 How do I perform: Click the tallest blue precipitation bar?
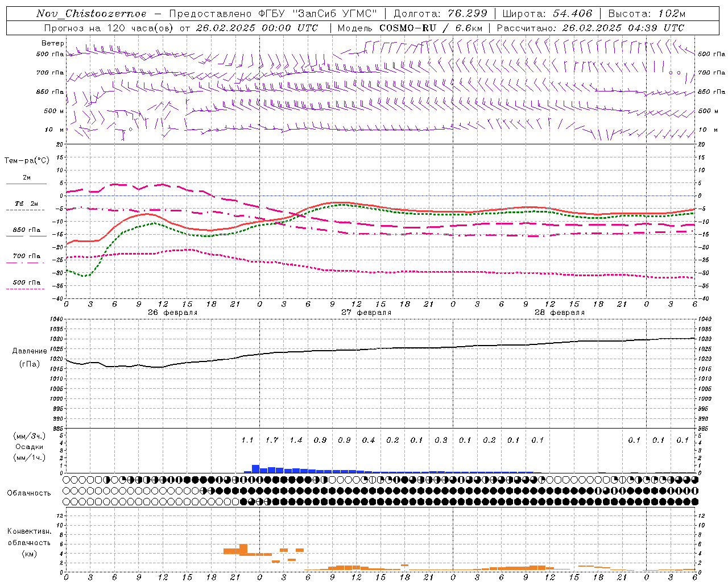256,469
